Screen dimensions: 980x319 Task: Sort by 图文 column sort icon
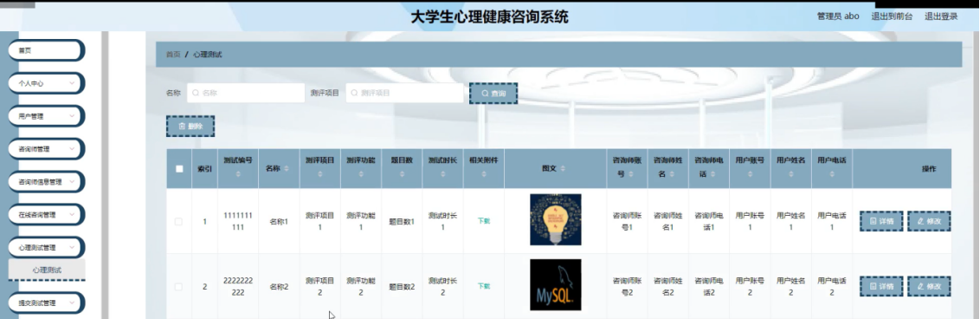click(563, 169)
